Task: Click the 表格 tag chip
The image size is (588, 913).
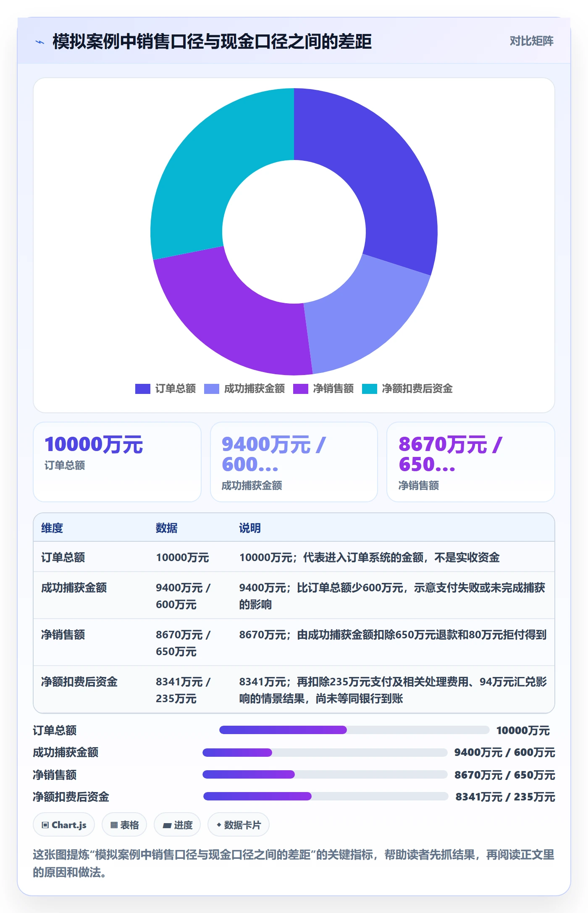Action: (124, 825)
